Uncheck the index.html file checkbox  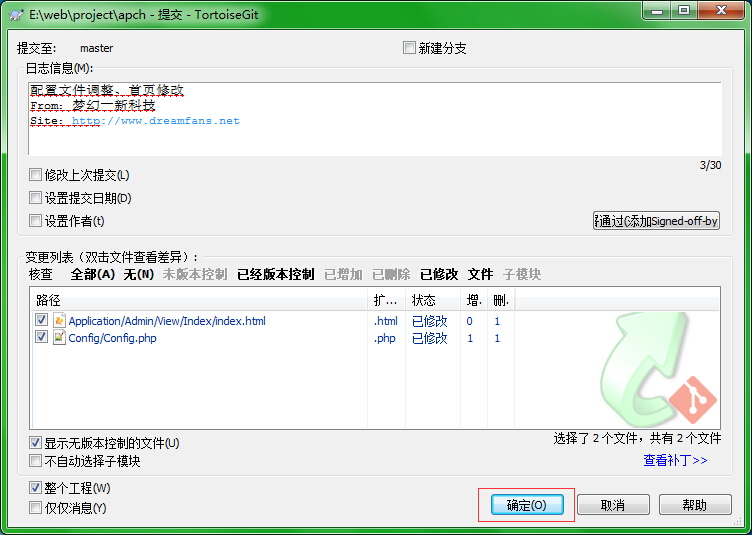coord(41,320)
